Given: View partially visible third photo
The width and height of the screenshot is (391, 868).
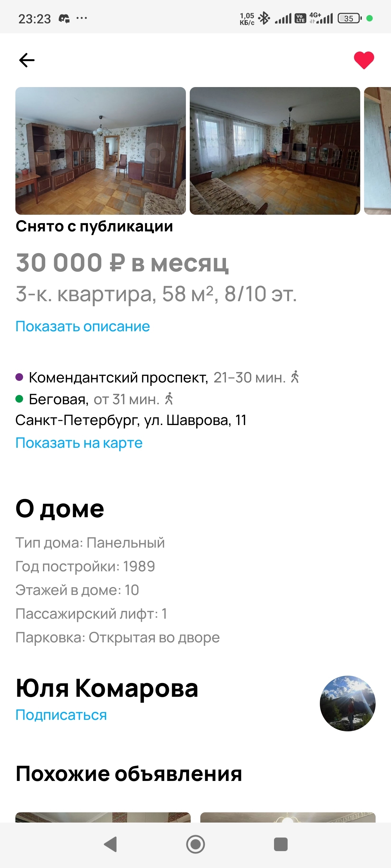Looking at the screenshot, I should tap(378, 151).
